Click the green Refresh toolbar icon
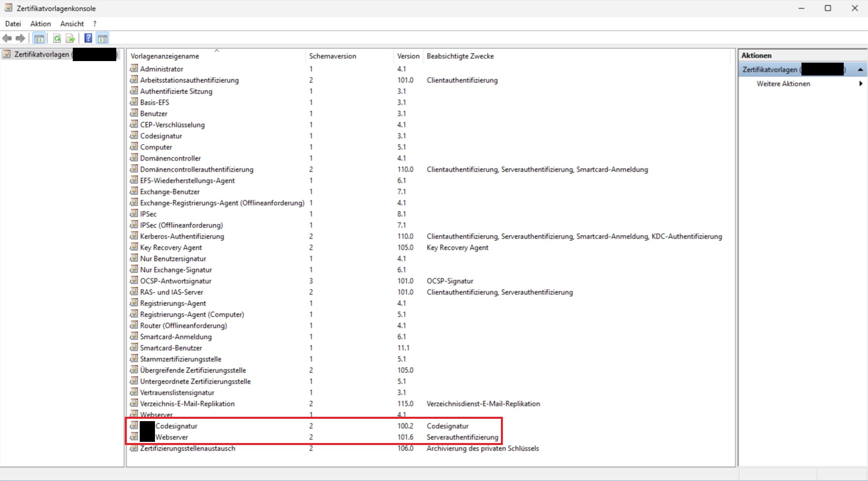The width and height of the screenshot is (868, 481). pyautogui.click(x=57, y=38)
